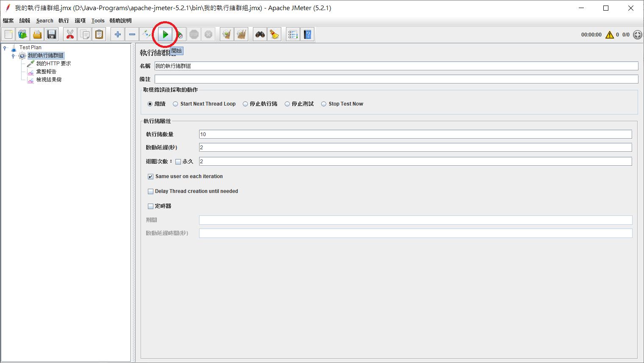Collapse all tree nodes minus icon

click(132, 34)
